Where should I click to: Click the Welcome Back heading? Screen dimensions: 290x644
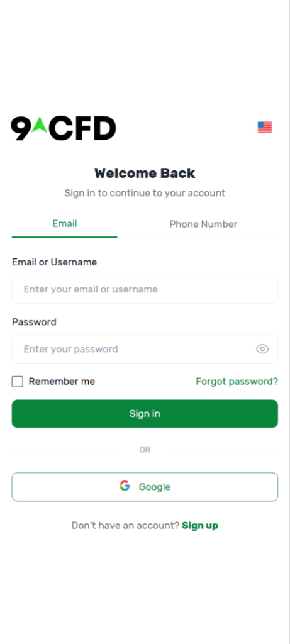[x=145, y=174]
